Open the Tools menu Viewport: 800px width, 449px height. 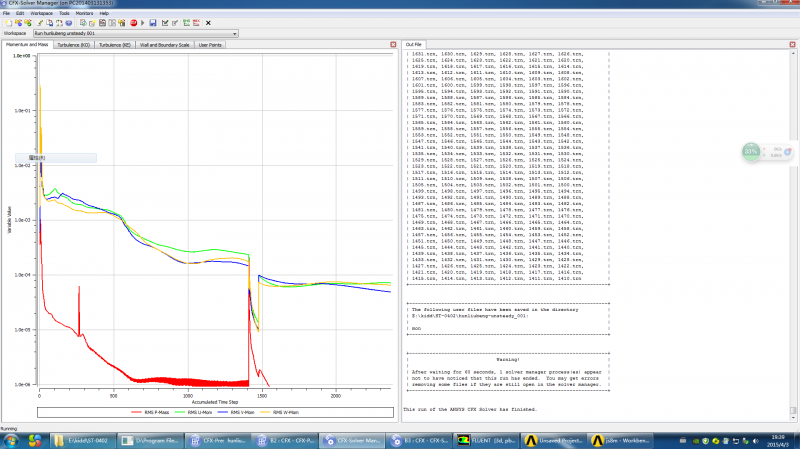click(62, 13)
